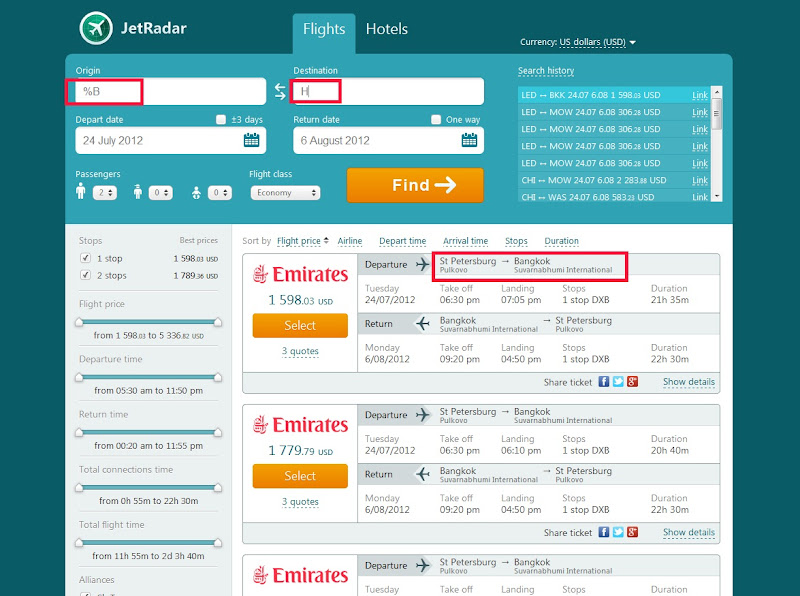The width and height of the screenshot is (800, 596).
Task: Uncheck the 1 stop filter
Action: pos(85,258)
